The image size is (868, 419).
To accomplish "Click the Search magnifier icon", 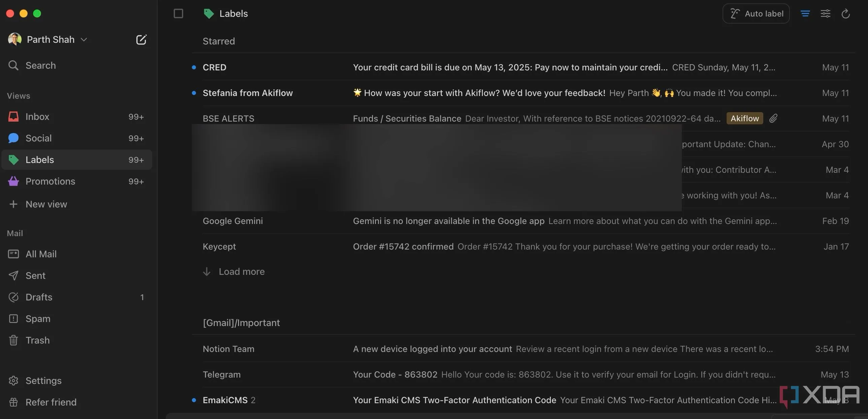I will (x=13, y=65).
